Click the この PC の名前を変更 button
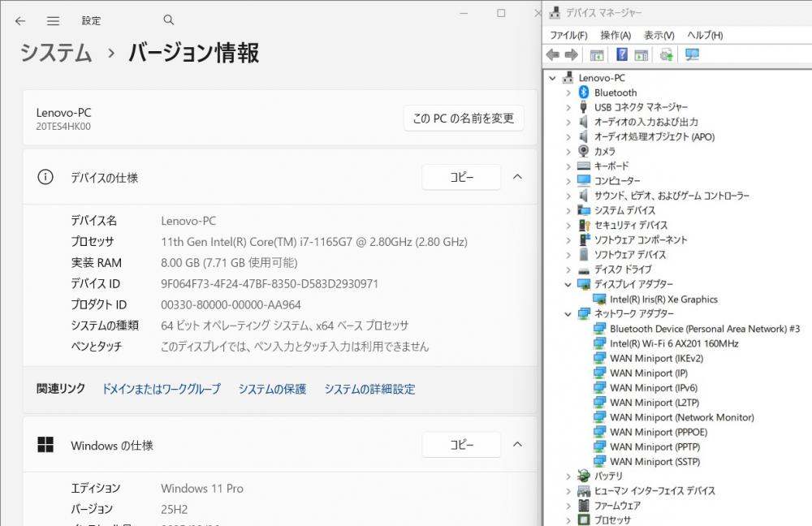Viewport: 812px width, 526px height. [x=463, y=119]
